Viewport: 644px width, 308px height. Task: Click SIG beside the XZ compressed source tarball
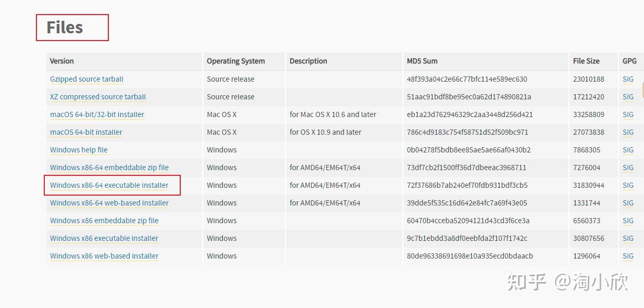point(627,97)
